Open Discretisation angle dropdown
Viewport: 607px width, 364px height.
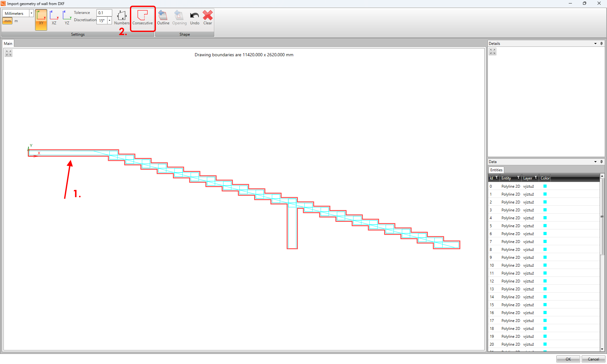click(109, 21)
